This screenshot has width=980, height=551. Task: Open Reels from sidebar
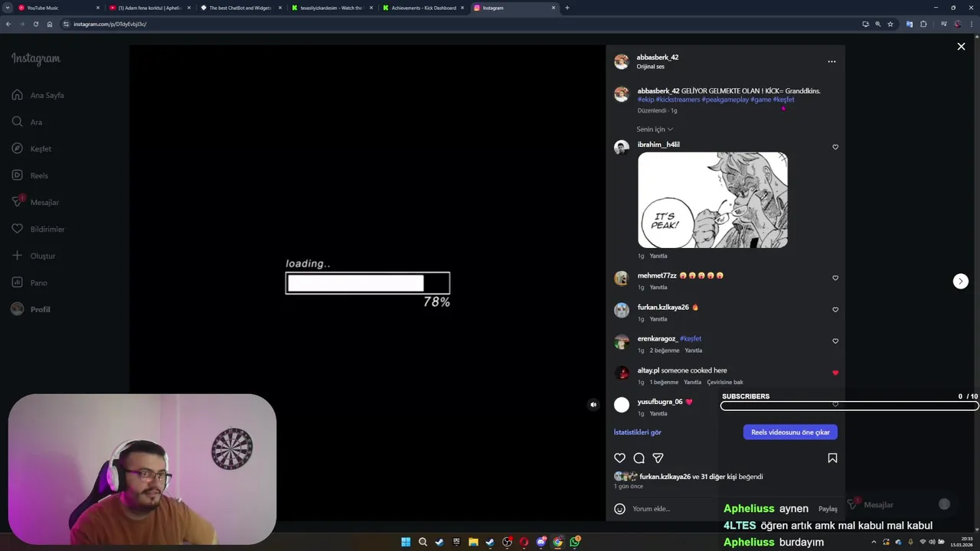click(x=30, y=176)
